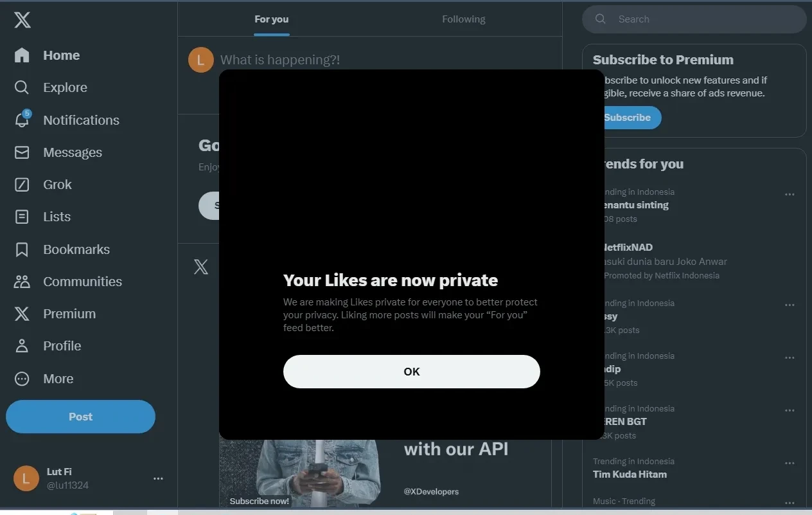Select Messages menu label

click(x=73, y=152)
